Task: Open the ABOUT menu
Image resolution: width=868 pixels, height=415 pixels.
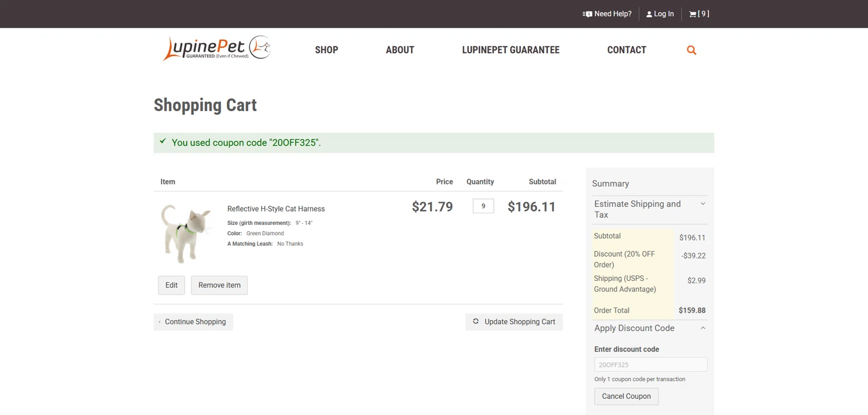Action: tap(400, 50)
